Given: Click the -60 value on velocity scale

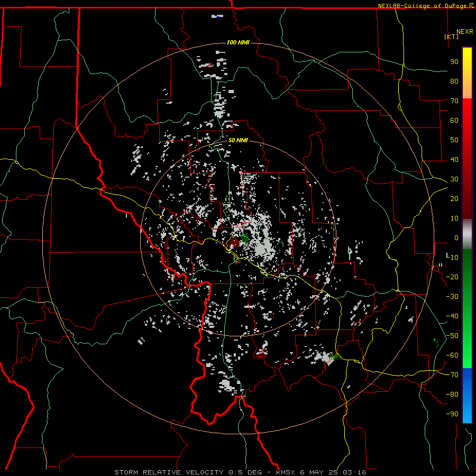Looking at the screenshot, I should (452, 355).
